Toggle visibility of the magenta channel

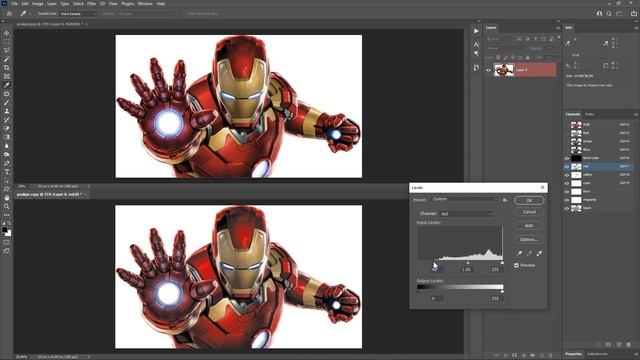[x=567, y=200]
